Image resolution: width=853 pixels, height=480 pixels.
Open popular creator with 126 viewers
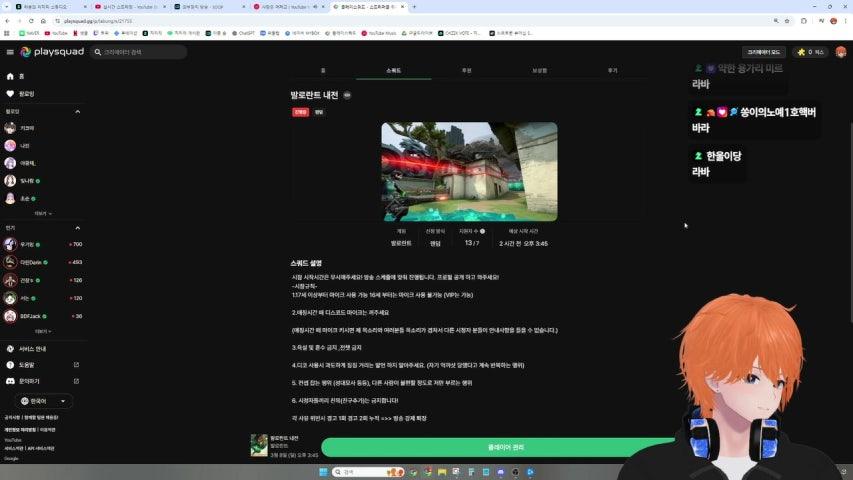pyautogui.click(x=43, y=280)
